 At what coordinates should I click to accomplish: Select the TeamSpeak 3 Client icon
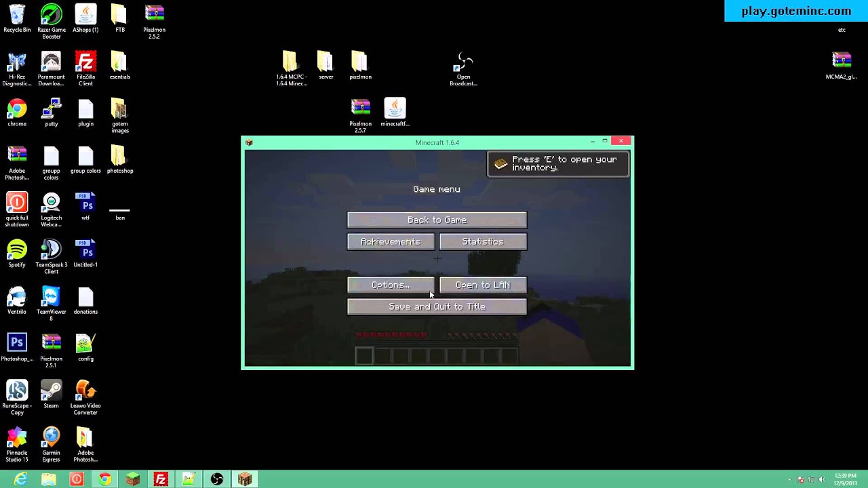coord(51,257)
